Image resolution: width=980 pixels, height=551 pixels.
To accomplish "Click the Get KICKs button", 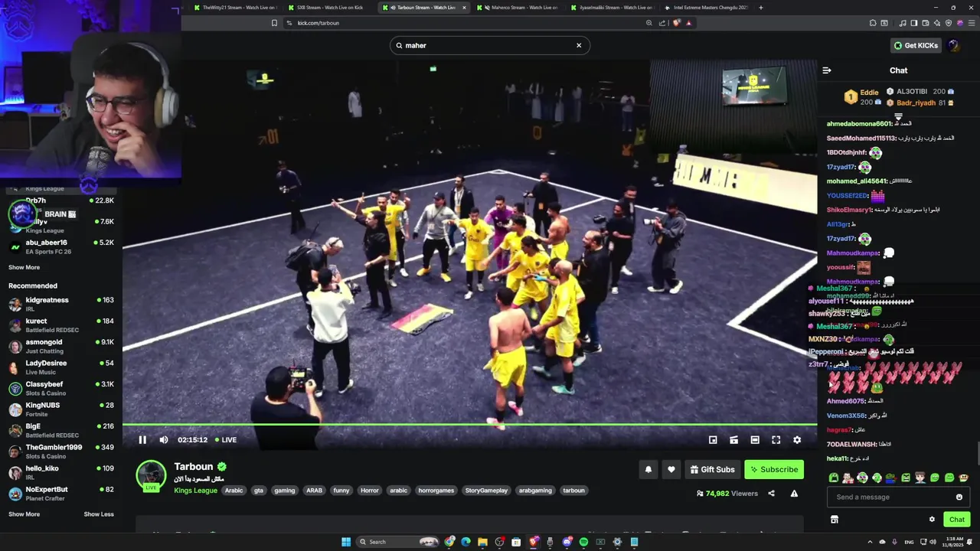I will tap(915, 45).
